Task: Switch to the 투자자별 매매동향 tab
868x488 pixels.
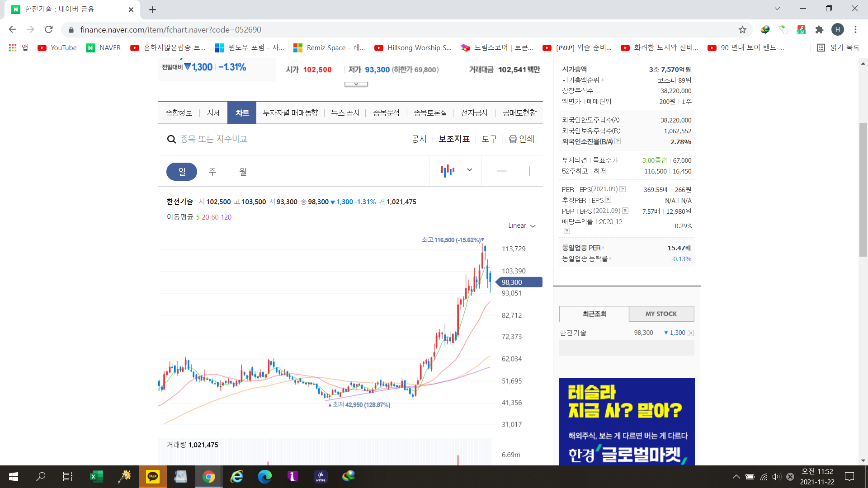Action: tap(290, 113)
